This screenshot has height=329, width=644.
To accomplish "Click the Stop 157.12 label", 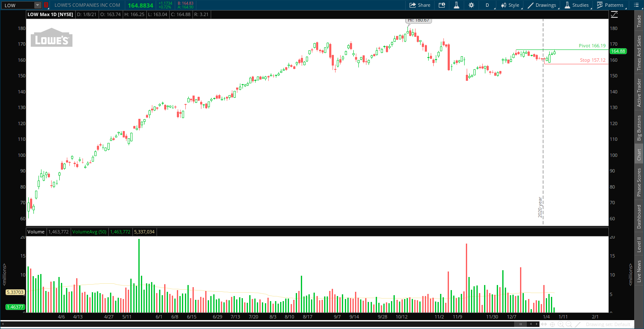I will (x=593, y=60).
